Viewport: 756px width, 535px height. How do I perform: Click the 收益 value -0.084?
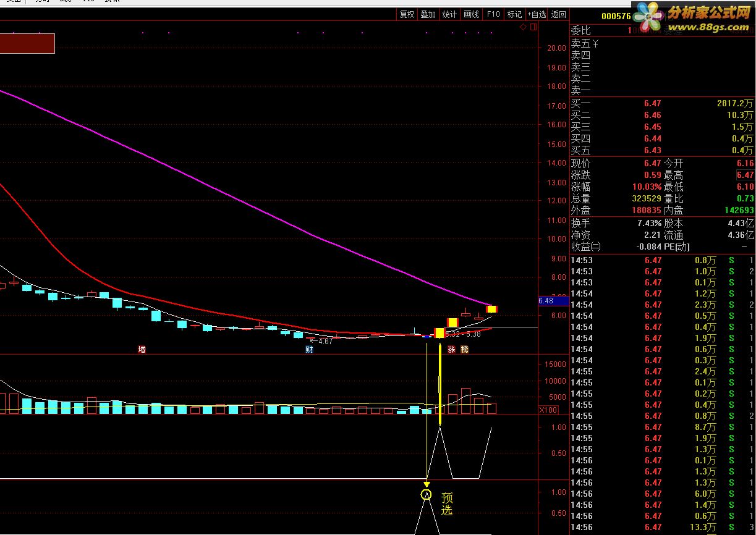[649, 246]
